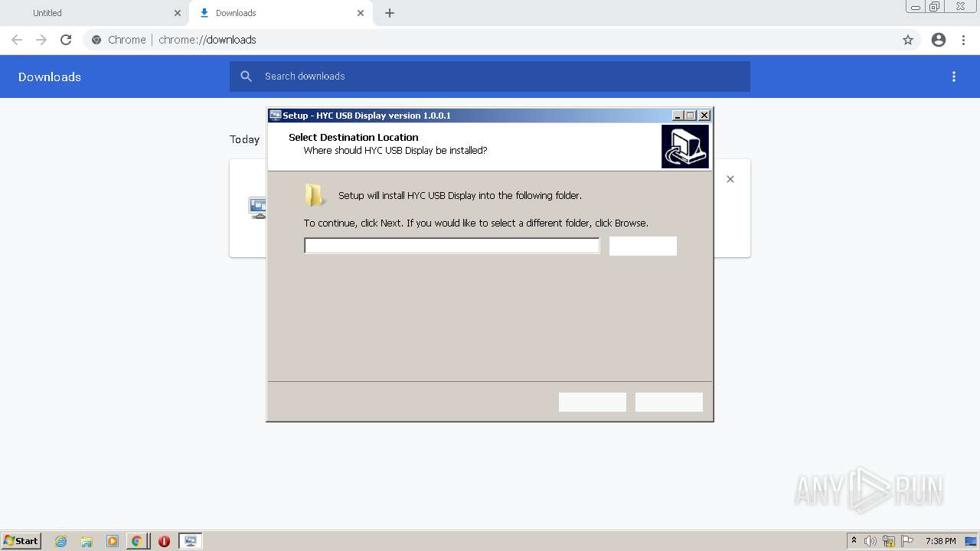The width and height of the screenshot is (980, 551).
Task: Click the Chrome back arrow
Action: tap(17, 40)
